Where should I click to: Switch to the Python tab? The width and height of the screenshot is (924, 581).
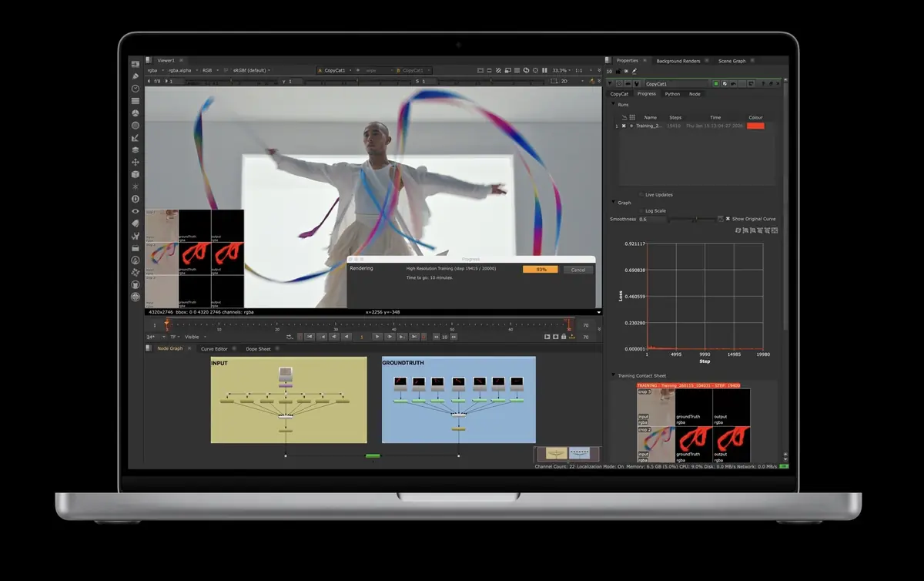(x=673, y=94)
